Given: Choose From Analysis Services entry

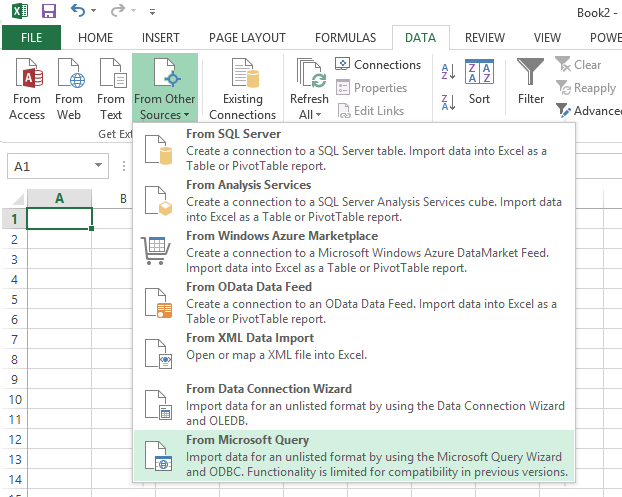Looking at the screenshot, I should (354, 201).
